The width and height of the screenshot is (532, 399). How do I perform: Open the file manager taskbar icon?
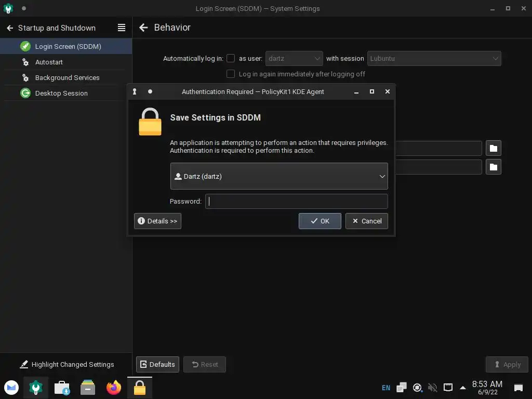point(87,388)
